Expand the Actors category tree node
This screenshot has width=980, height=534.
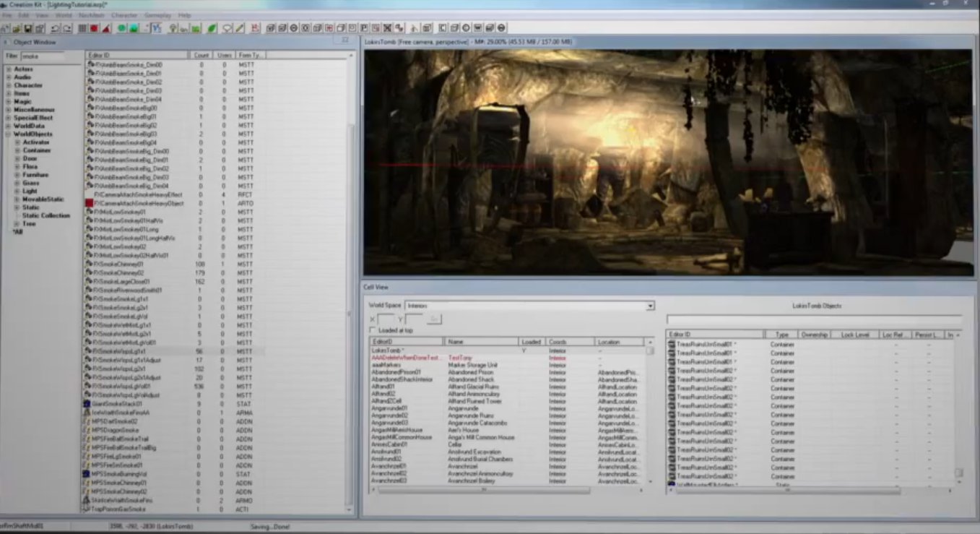pyautogui.click(x=9, y=69)
